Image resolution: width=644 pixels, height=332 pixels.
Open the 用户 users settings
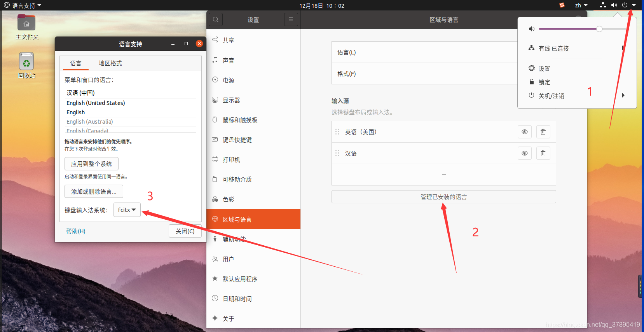[253, 259]
